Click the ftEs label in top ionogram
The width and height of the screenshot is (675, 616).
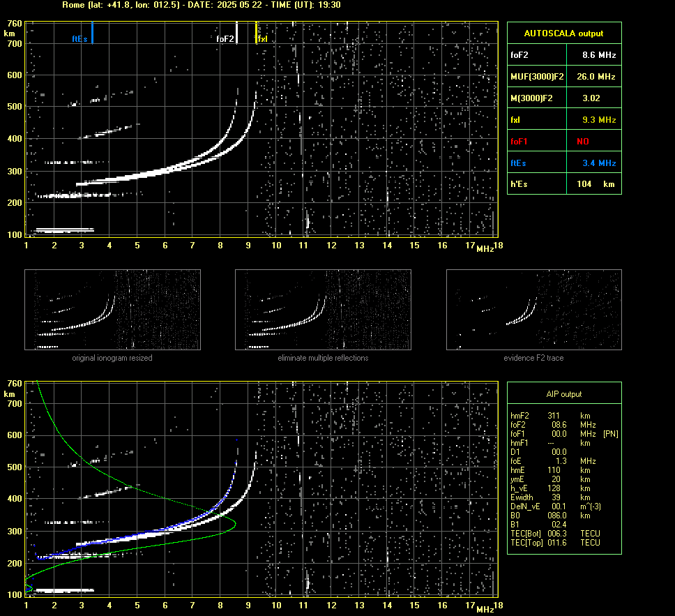(x=79, y=39)
